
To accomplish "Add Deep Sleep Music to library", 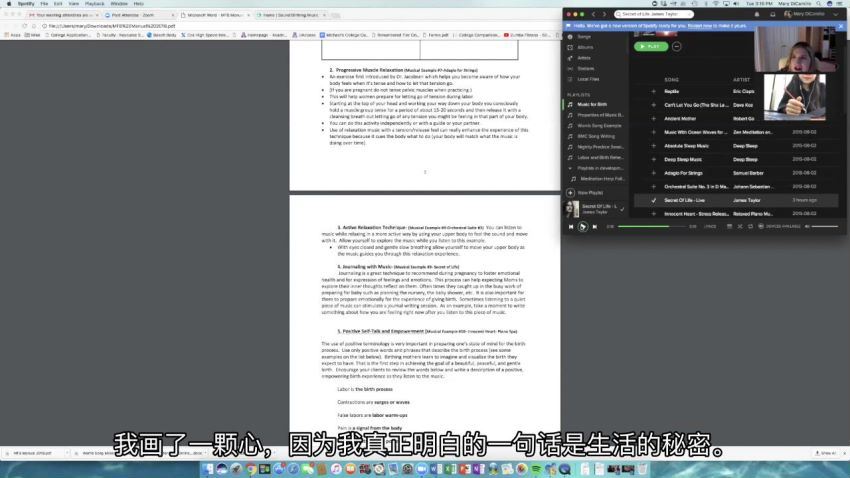I will 653,159.
